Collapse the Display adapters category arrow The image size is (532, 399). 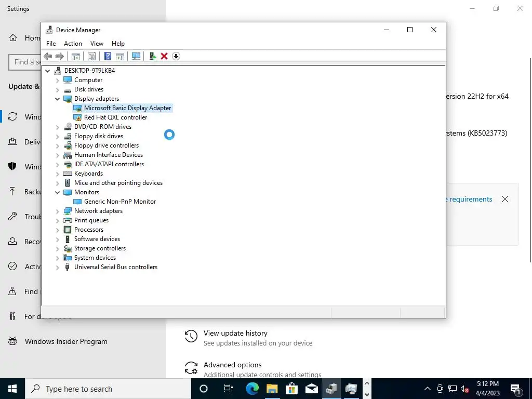click(x=57, y=99)
